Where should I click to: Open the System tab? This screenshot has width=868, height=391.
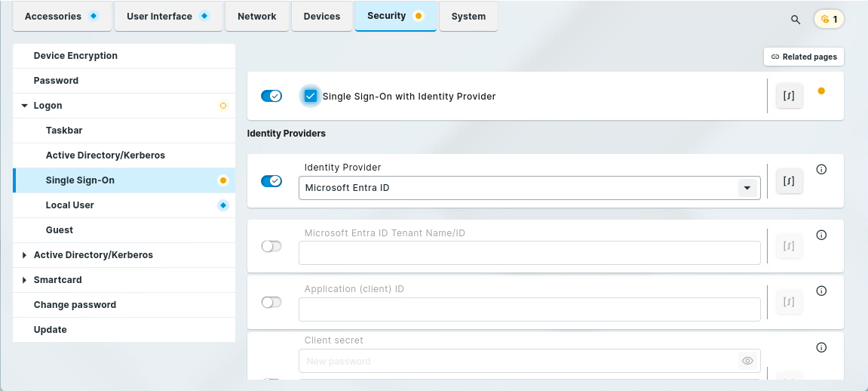468,16
